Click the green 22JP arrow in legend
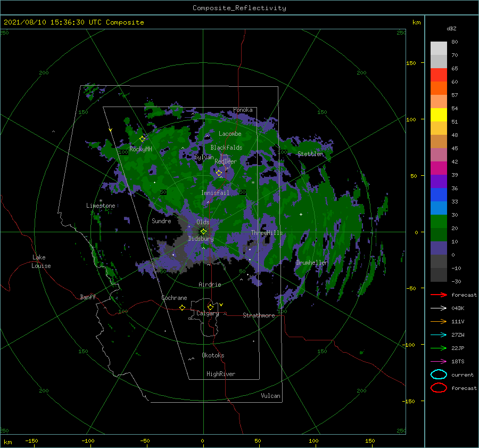 439,348
